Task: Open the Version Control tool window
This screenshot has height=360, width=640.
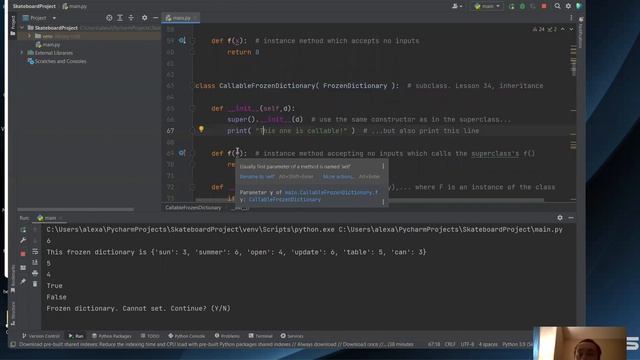Action: pyautogui.click(x=41, y=336)
